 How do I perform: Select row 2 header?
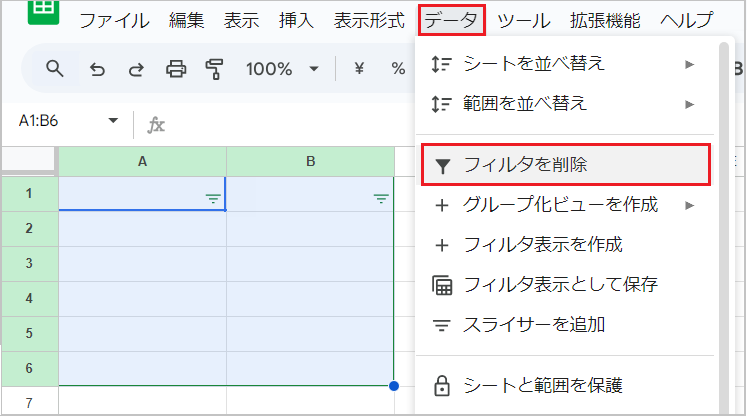(30, 229)
